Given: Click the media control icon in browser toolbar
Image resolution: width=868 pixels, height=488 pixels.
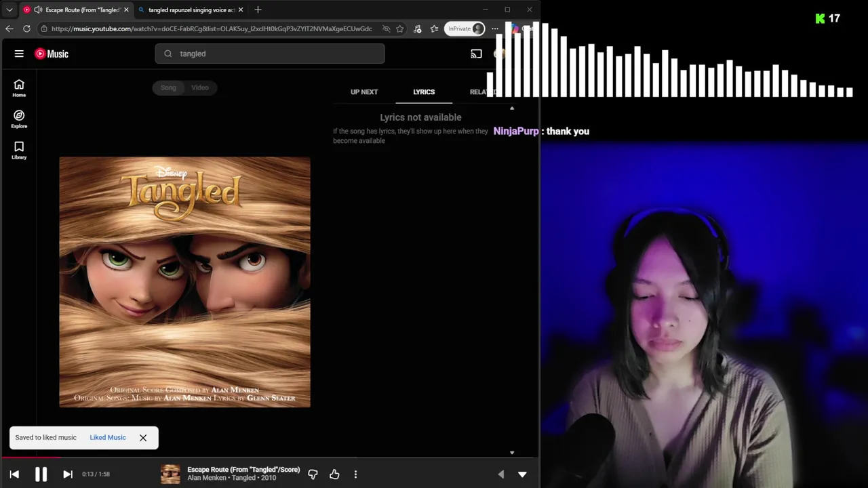Looking at the screenshot, I should tap(417, 28).
